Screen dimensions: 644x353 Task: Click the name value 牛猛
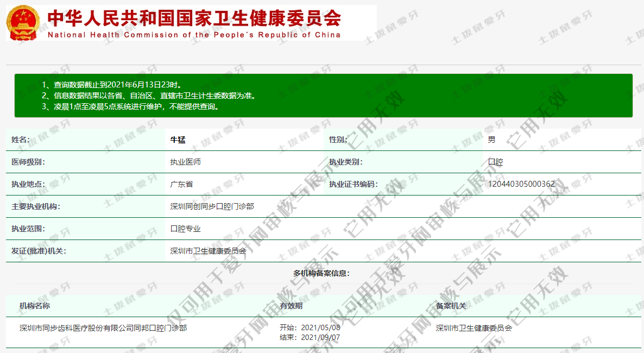pyautogui.click(x=178, y=140)
